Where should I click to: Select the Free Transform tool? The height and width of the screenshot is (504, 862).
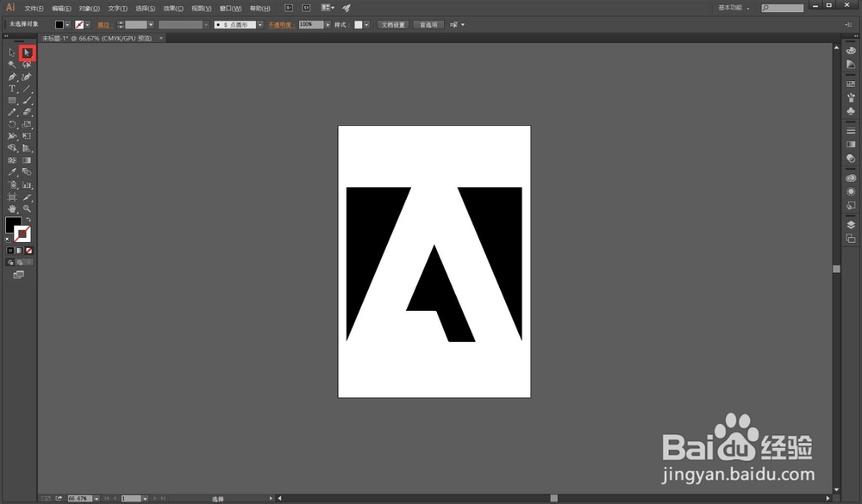[27, 136]
